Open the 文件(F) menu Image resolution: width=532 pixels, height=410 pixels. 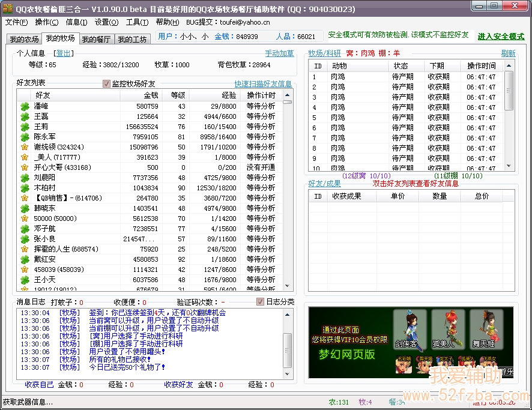[17, 22]
